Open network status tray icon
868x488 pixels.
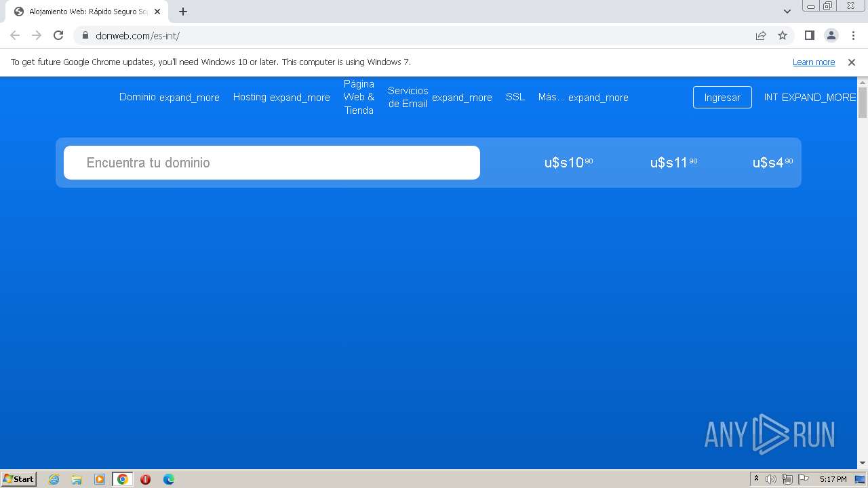click(x=787, y=479)
